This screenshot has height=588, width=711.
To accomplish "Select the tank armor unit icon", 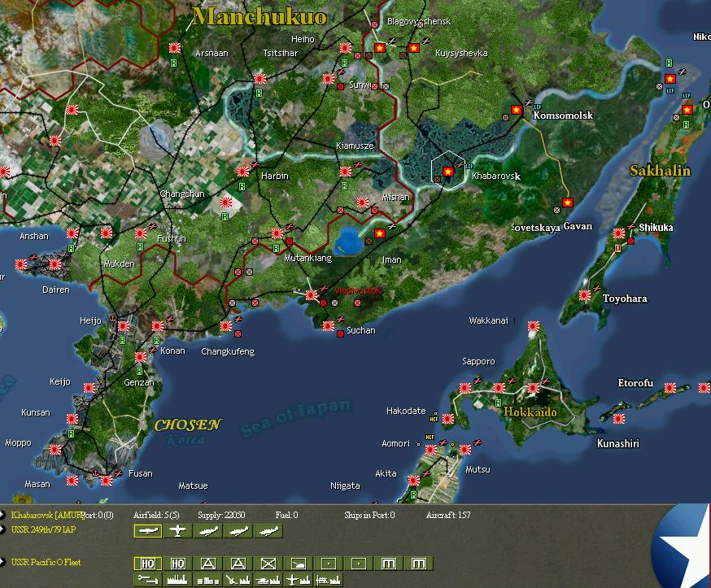I will 299,564.
